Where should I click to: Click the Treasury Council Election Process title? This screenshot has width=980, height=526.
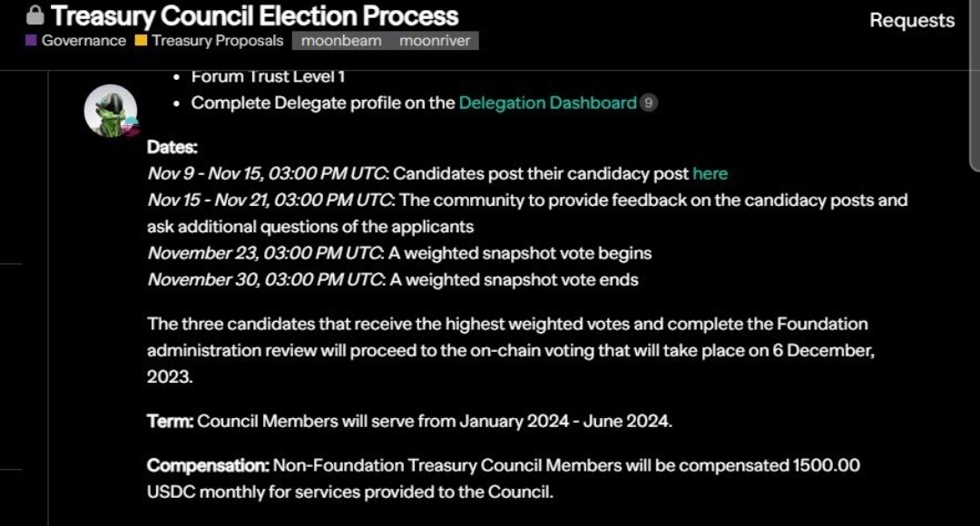pos(254,15)
